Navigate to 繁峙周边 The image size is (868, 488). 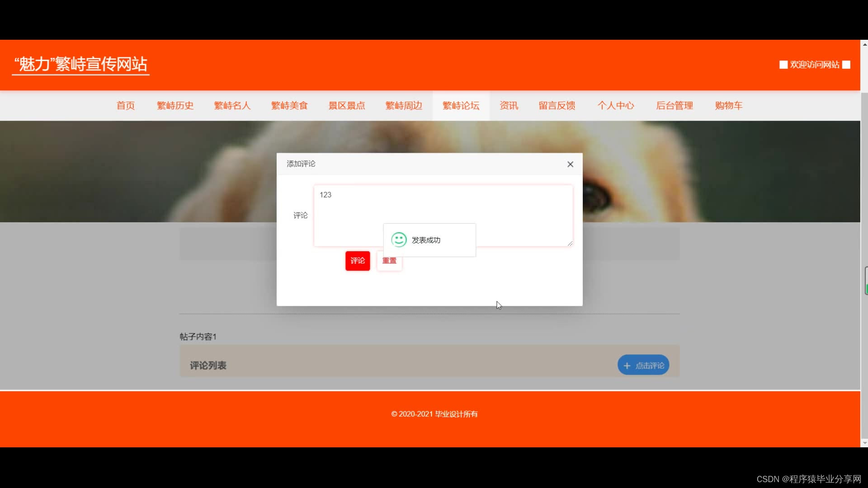pos(404,105)
